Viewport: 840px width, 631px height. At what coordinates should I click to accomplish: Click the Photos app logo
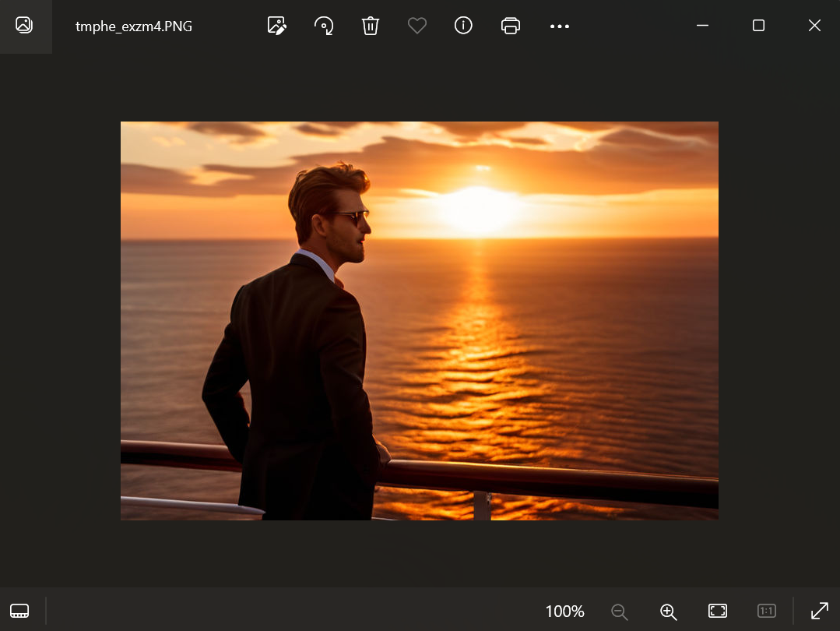pyautogui.click(x=25, y=26)
